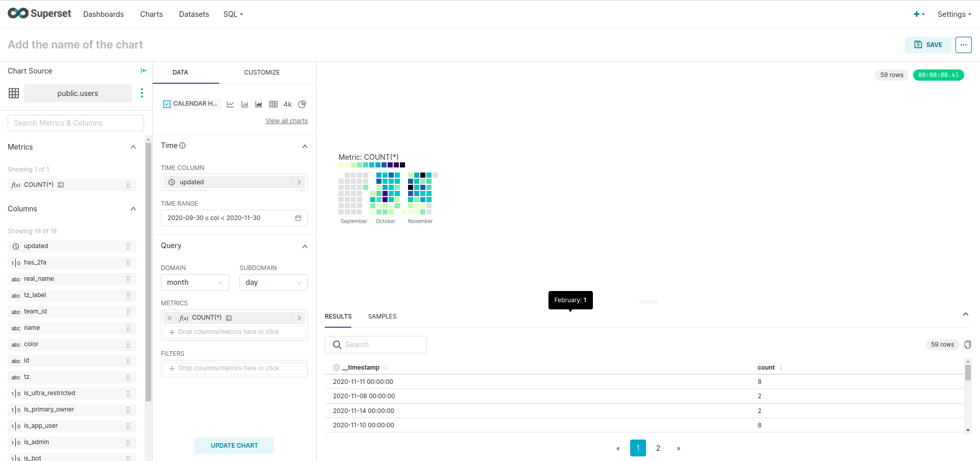Go to results page 2

658,448
